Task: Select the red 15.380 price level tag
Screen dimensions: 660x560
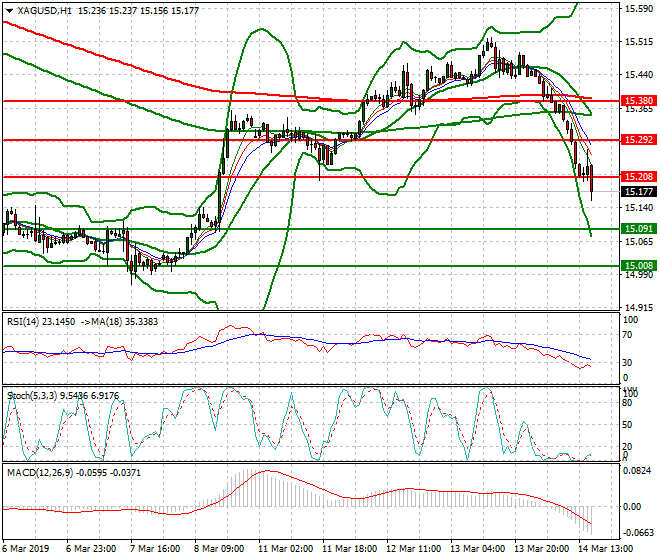Action: click(x=638, y=101)
